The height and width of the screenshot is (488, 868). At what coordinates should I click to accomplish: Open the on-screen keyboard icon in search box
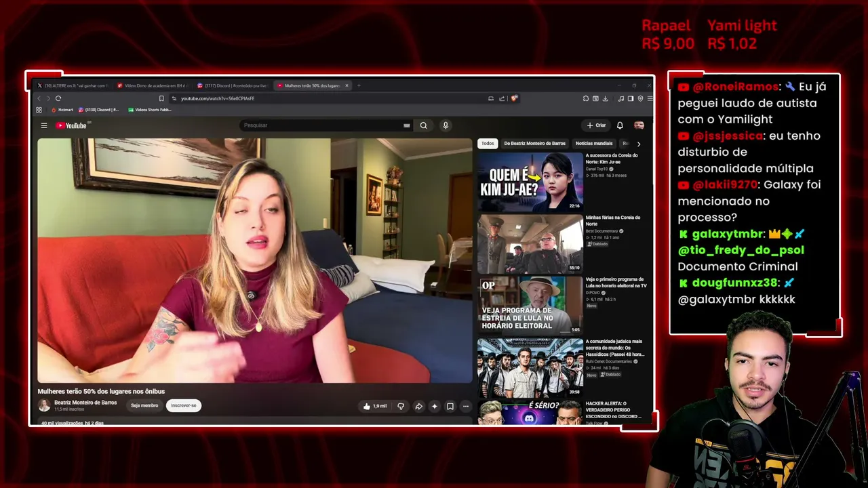(x=407, y=125)
